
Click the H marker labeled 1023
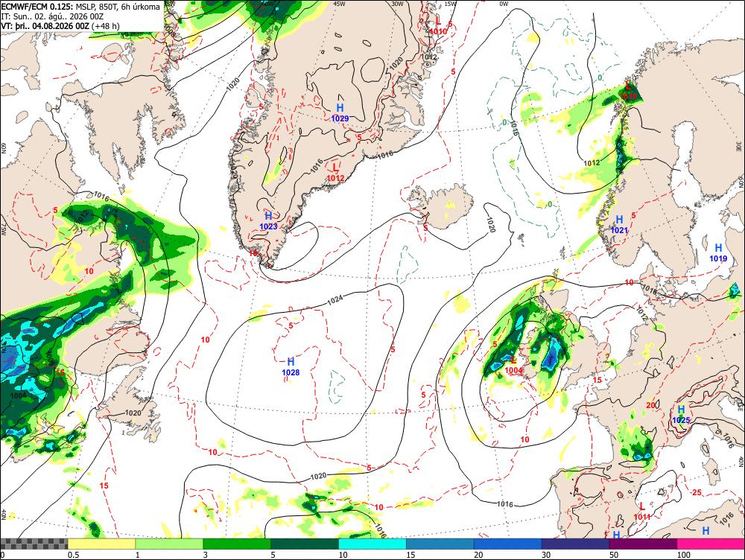coord(268,216)
